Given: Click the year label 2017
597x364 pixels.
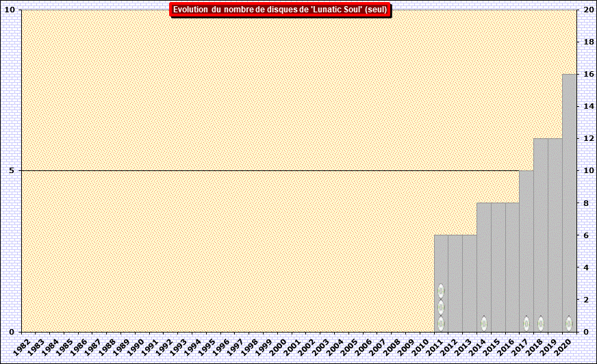Looking at the screenshot, I should click(519, 347).
